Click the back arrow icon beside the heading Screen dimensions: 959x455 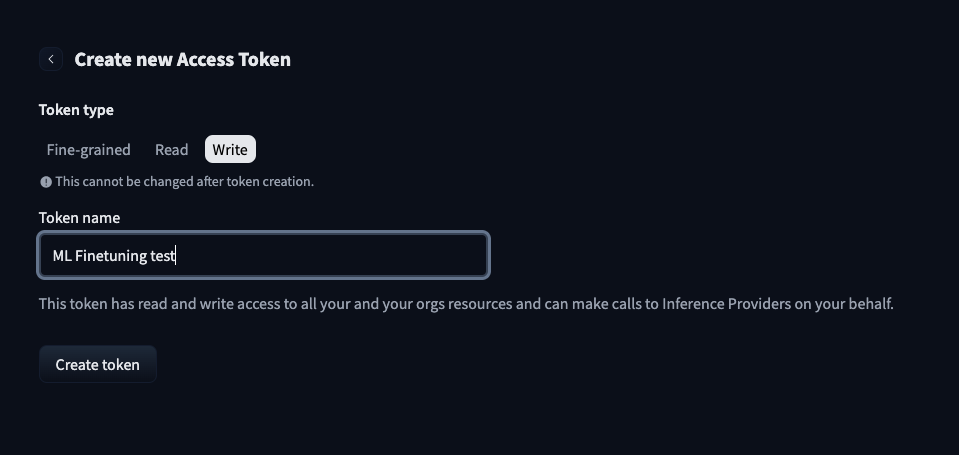click(x=51, y=59)
